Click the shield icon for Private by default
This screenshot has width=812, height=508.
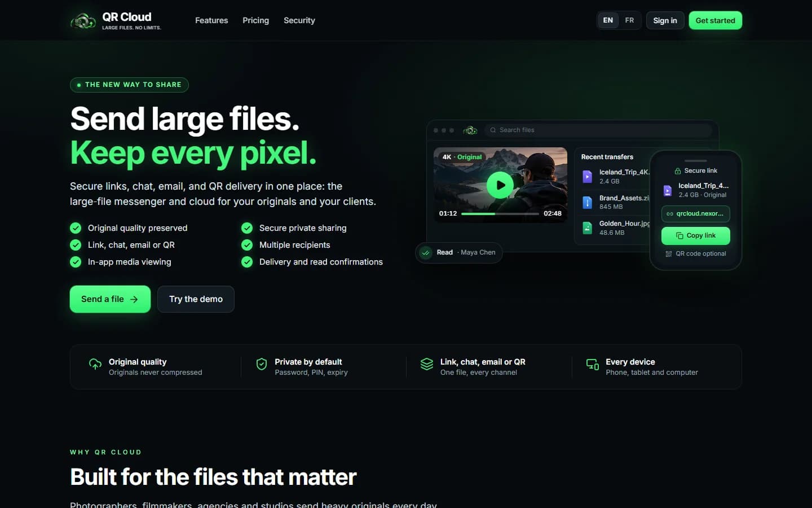pyautogui.click(x=262, y=364)
